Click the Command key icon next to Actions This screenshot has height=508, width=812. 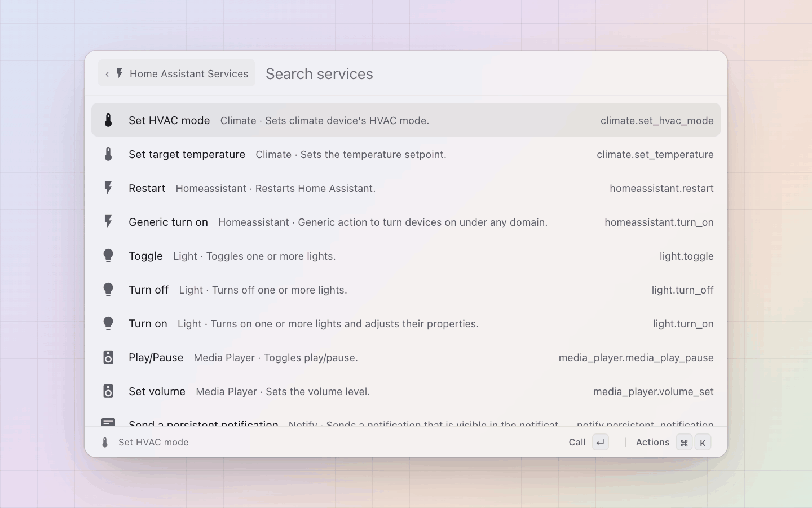point(684,443)
